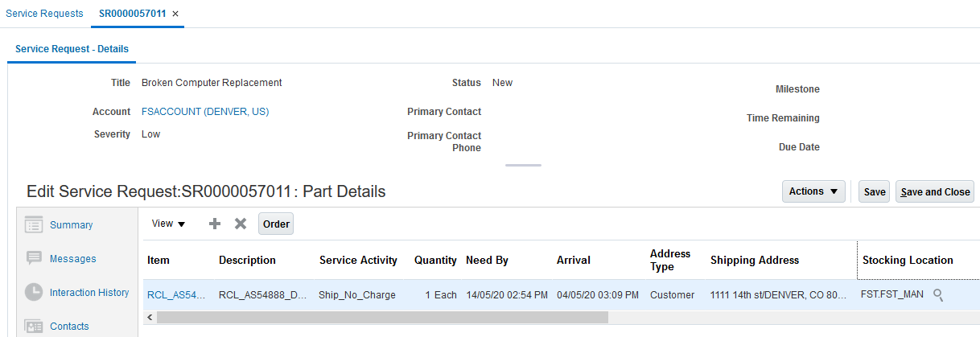980x337 pixels.
Task: Open the Messages sidebar icon
Action: tap(34, 259)
